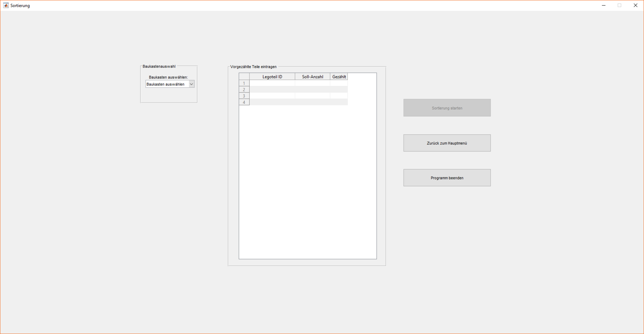Go back via 'Zurück zum Hauptmenü'

pos(447,143)
